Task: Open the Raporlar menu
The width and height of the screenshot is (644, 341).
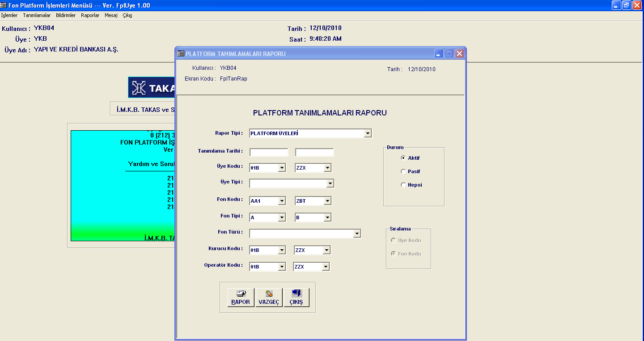Action: tap(90, 15)
